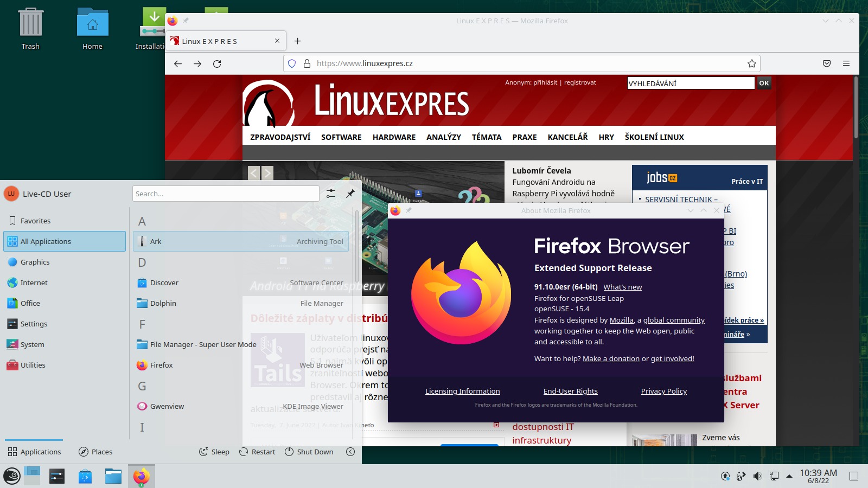868x488 pixels.
Task: Expand the hidden system tray icons arrow
Action: point(789,476)
